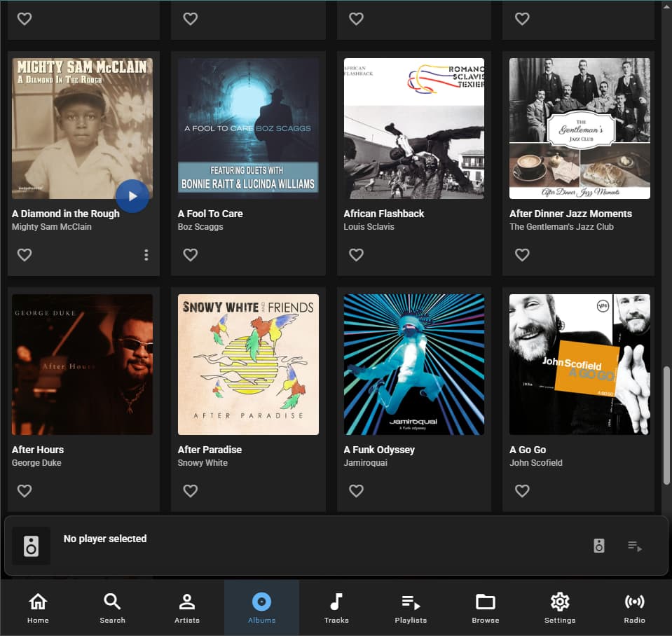The height and width of the screenshot is (636, 672).
Task: Open After Hours album title
Action: coord(38,450)
